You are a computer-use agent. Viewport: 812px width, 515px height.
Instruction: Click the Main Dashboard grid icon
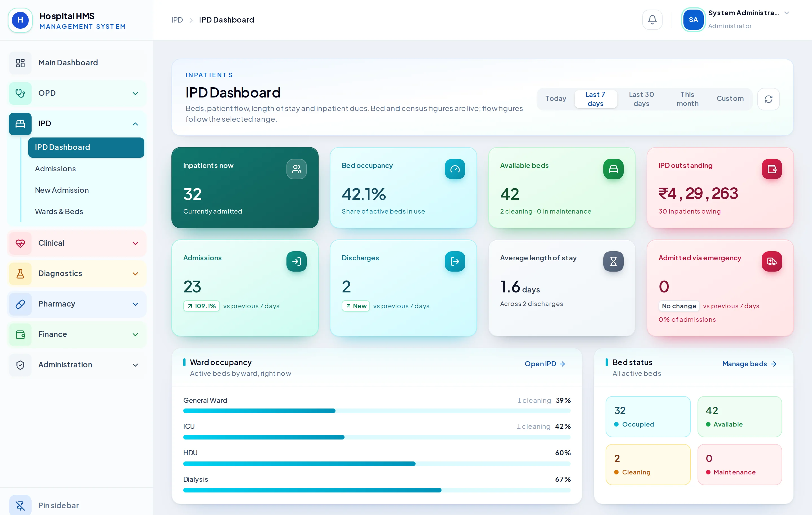pos(20,63)
